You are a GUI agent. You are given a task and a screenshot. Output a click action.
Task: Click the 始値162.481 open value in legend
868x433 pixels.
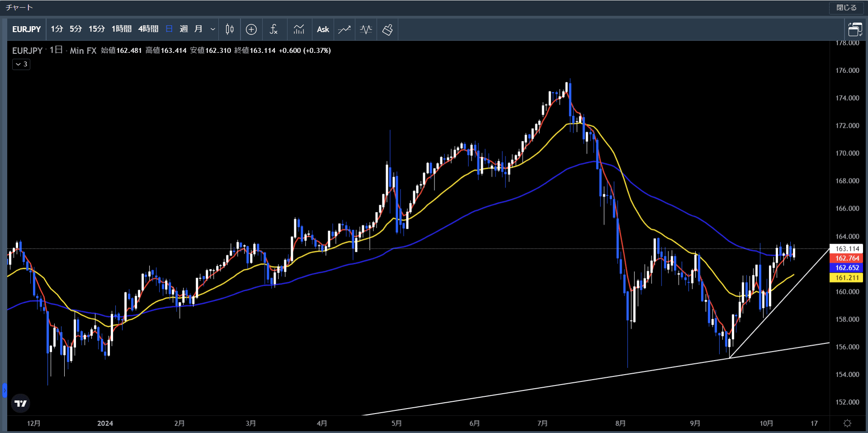tap(121, 51)
